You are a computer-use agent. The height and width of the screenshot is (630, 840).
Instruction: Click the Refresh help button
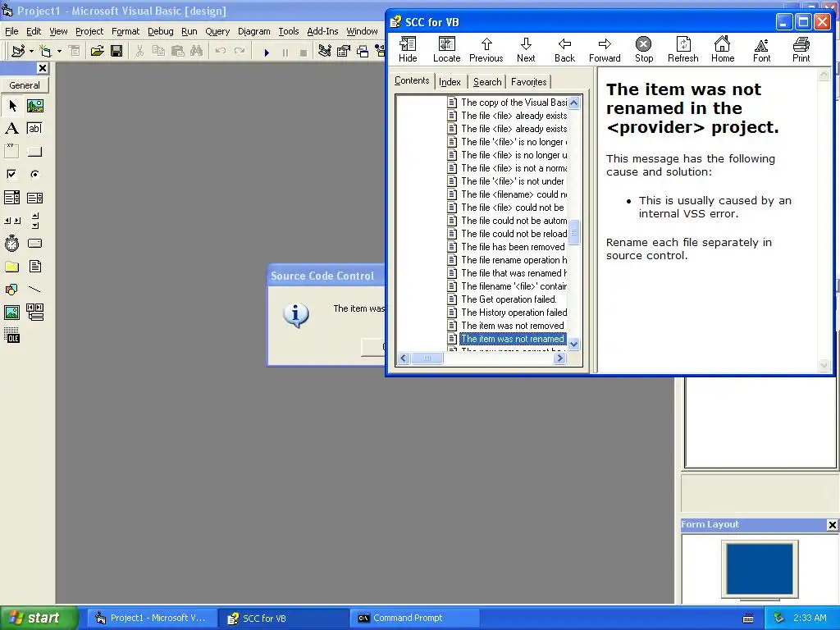(x=683, y=50)
